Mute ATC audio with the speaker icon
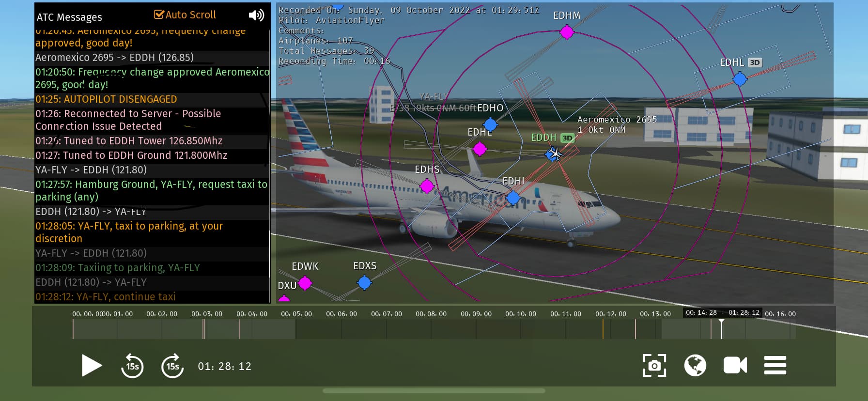Screen dimensions: 868x401 coord(256,15)
